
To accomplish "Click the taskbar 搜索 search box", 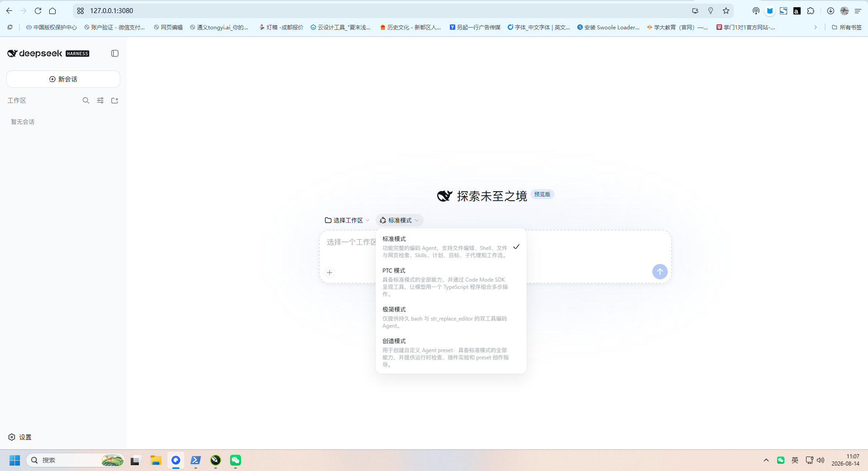I will (75, 460).
